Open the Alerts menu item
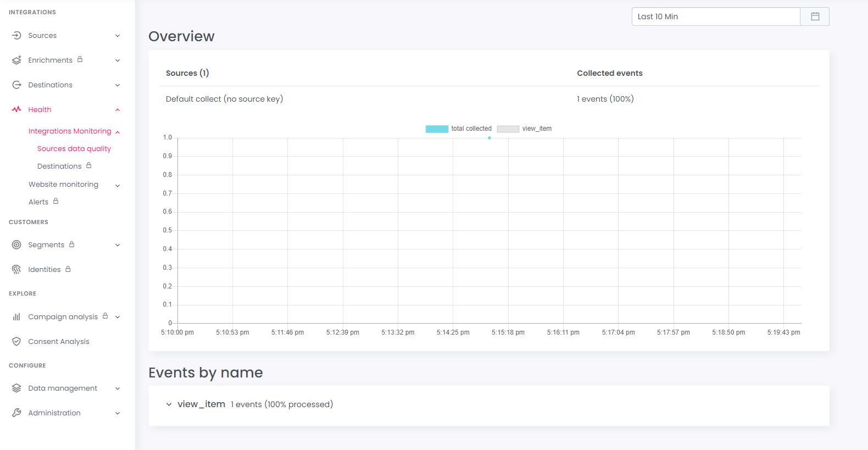Image resolution: width=868 pixels, height=450 pixels. [38, 202]
